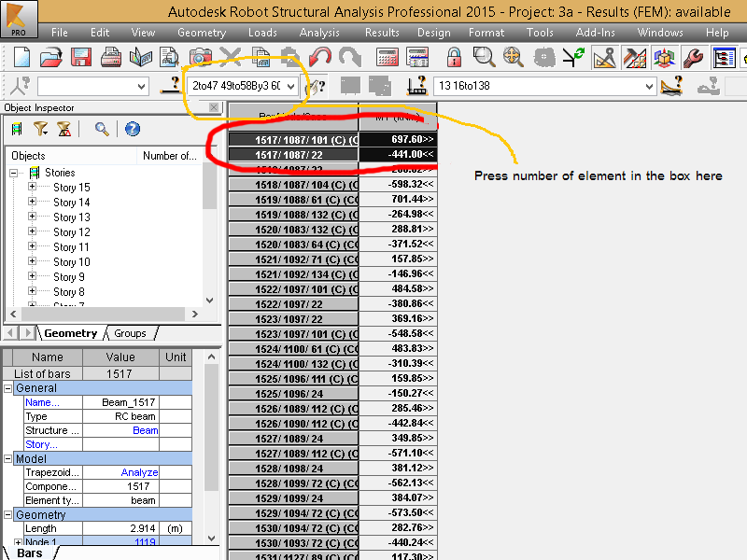Click the load case selection icon

point(417,86)
